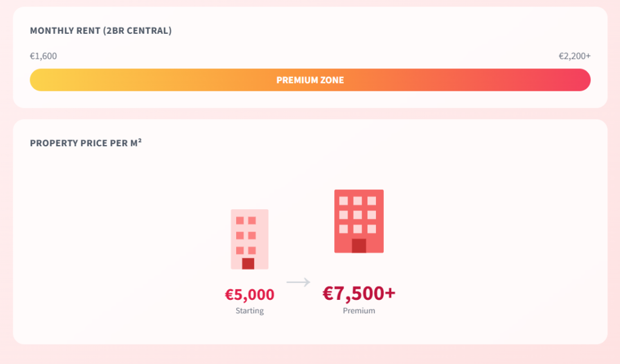620x364 pixels.
Task: Click the €1,600 minimum rent label
Action: [x=44, y=56]
